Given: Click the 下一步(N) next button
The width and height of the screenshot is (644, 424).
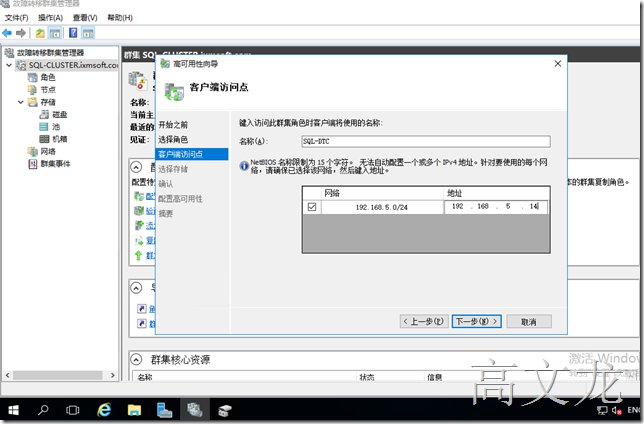Looking at the screenshot, I should (476, 321).
